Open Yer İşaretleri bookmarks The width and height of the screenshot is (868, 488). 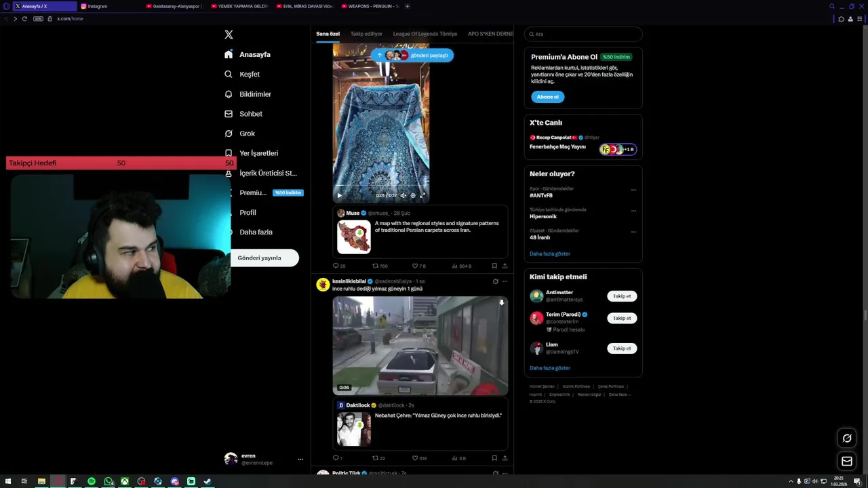[x=251, y=153]
